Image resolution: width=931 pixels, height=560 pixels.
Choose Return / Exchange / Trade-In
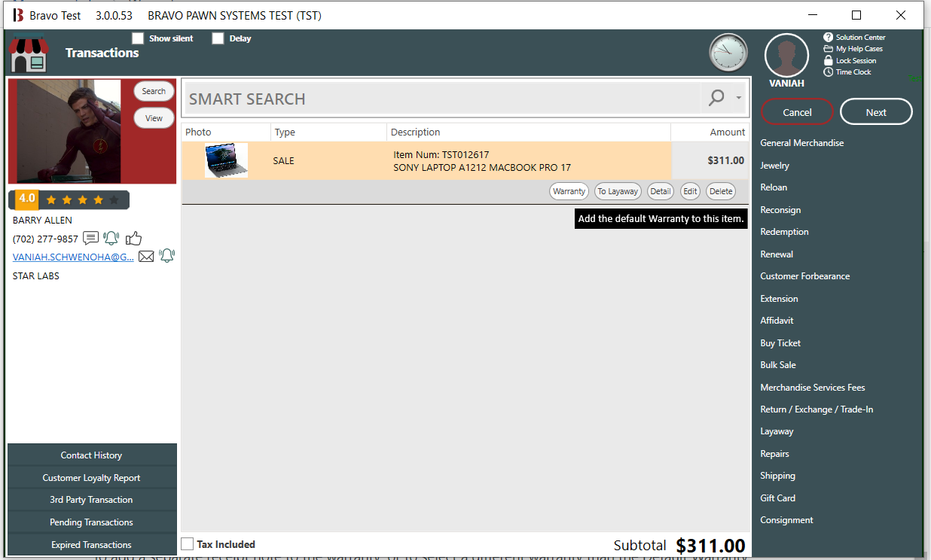coord(817,409)
